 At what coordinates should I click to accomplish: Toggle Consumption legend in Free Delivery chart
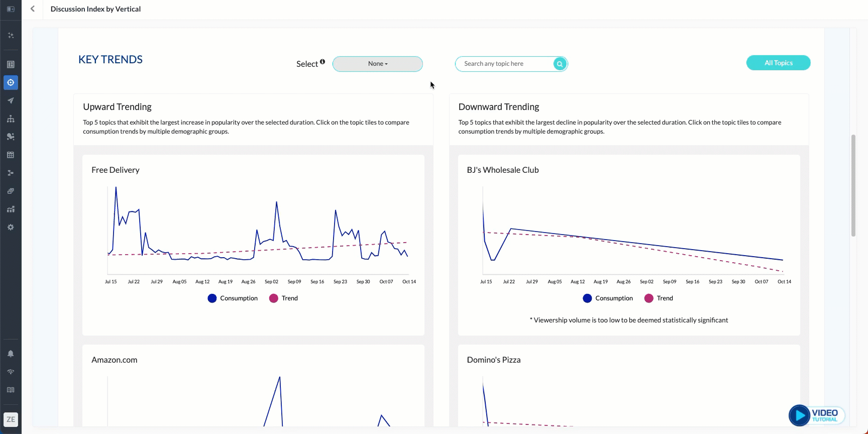click(x=233, y=298)
